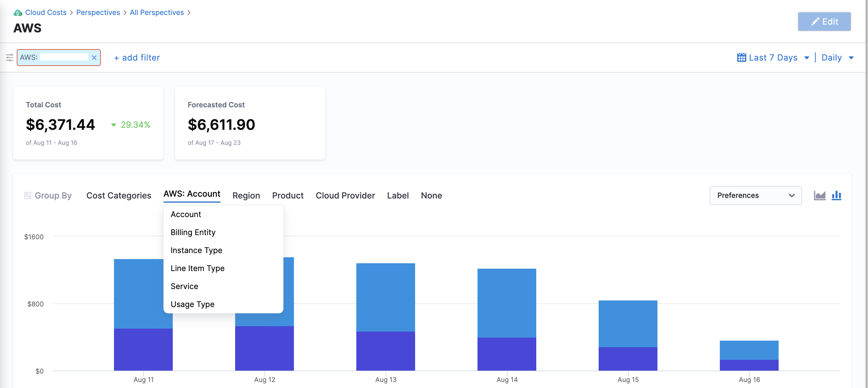Click the Aug 16 bar light blue segment

coord(749,350)
